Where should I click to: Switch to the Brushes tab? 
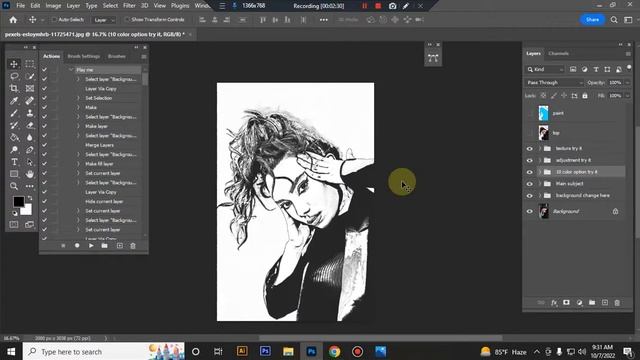tap(117, 56)
